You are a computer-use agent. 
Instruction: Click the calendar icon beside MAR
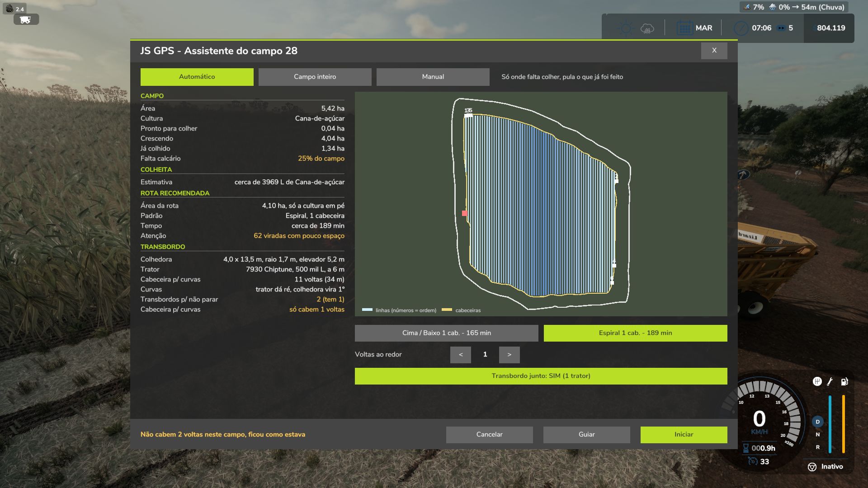tap(684, 28)
